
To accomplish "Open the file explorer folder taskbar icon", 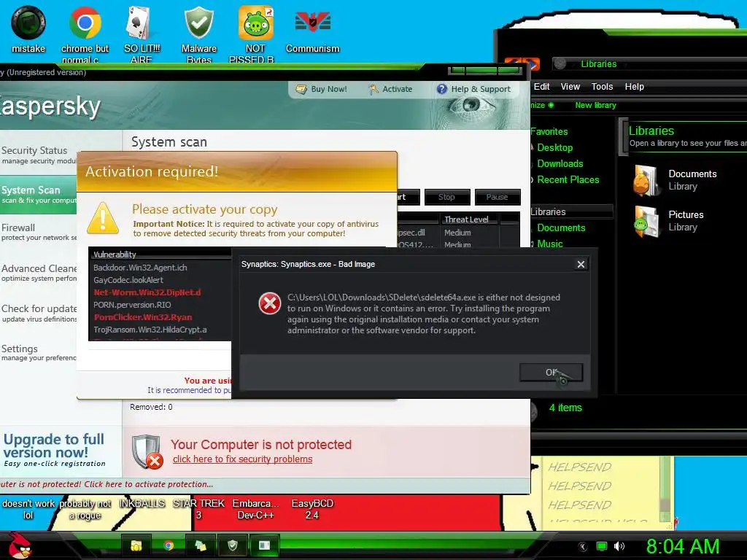I will pyautogui.click(x=136, y=545).
